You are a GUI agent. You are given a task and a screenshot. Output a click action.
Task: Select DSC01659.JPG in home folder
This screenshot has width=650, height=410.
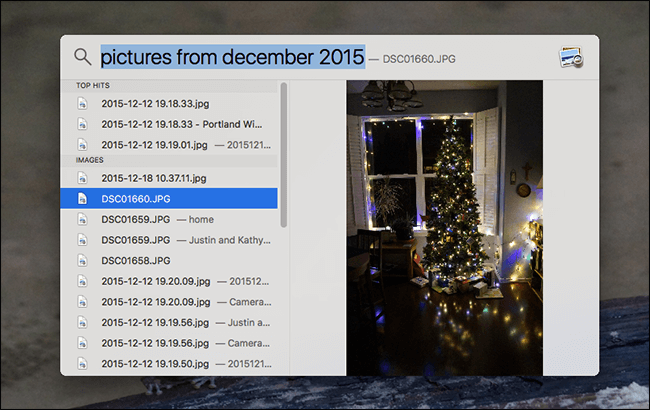(169, 219)
